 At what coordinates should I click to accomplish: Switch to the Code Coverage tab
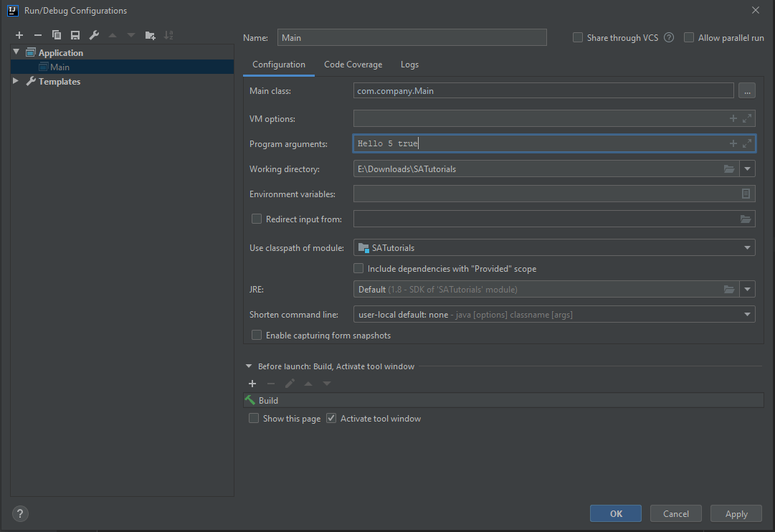353,64
